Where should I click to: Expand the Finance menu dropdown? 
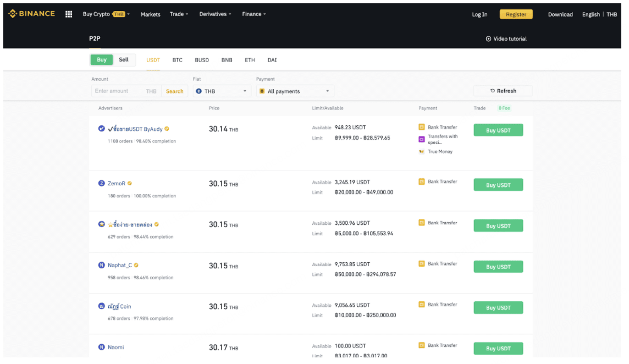(x=254, y=14)
